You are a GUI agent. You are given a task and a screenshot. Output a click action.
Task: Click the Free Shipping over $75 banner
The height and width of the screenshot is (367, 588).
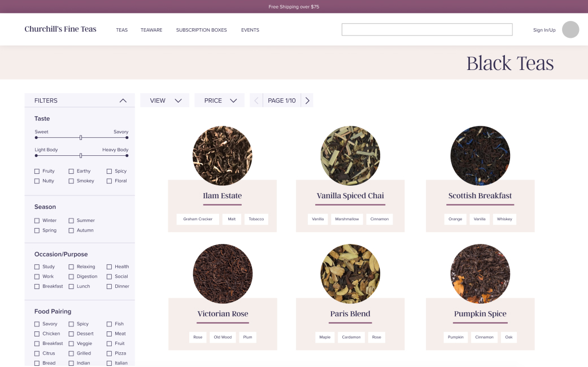click(294, 7)
